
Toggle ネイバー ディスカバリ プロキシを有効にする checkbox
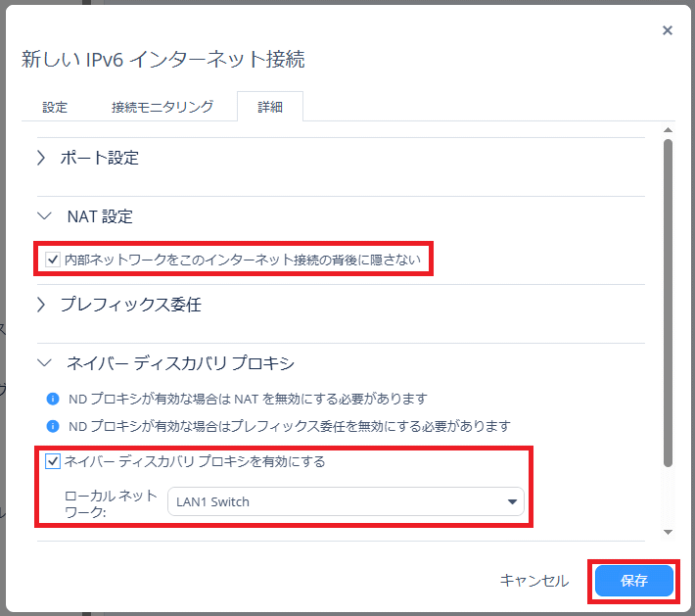click(x=53, y=461)
